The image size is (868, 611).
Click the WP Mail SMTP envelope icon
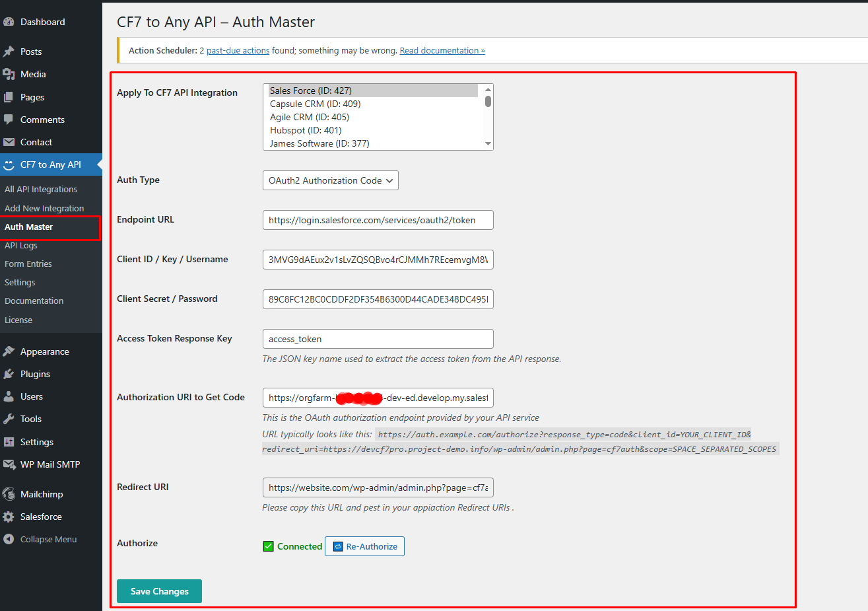11,464
